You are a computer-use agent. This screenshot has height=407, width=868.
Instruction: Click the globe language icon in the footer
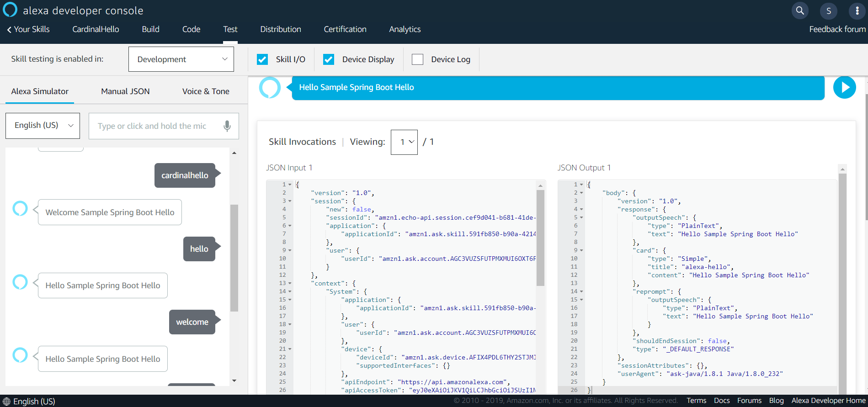pyautogui.click(x=6, y=401)
